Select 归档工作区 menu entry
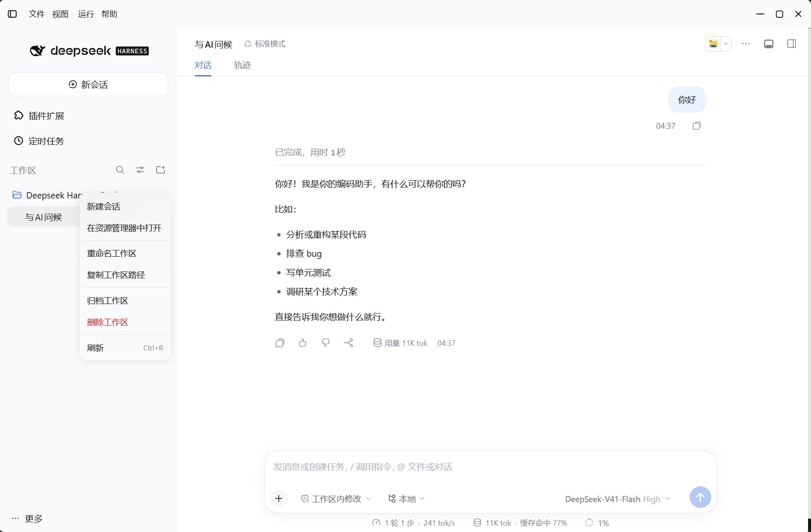Screen dimensions: 811x532 click(x=125, y=301)
